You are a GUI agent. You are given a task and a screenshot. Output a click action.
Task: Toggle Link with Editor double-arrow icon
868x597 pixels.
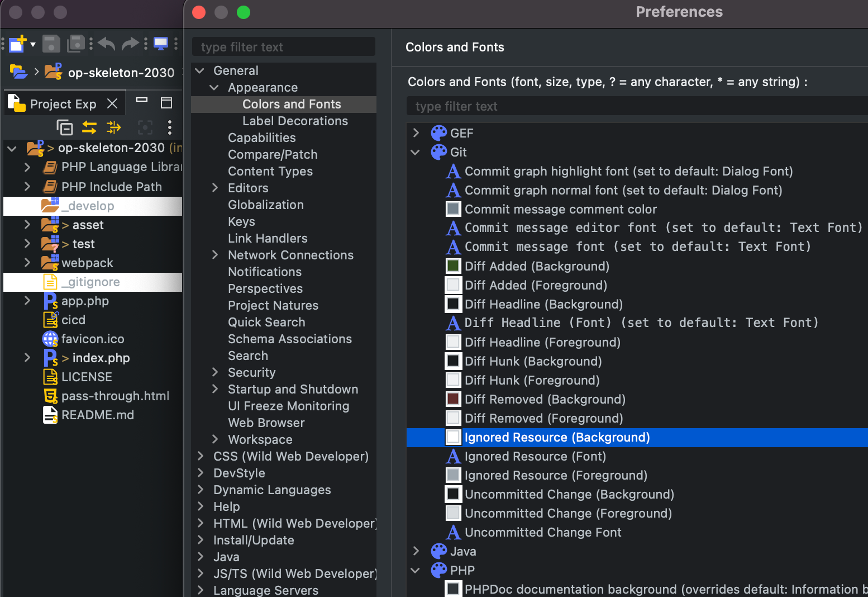(x=89, y=127)
